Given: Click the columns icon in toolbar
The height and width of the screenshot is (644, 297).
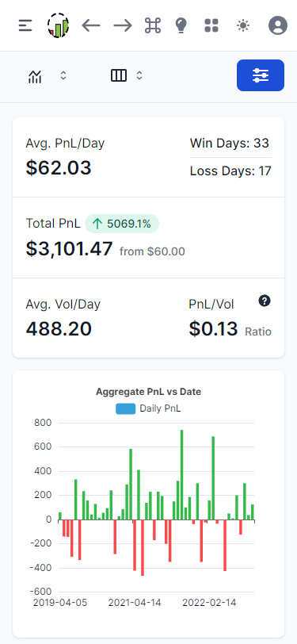Looking at the screenshot, I should [119, 75].
